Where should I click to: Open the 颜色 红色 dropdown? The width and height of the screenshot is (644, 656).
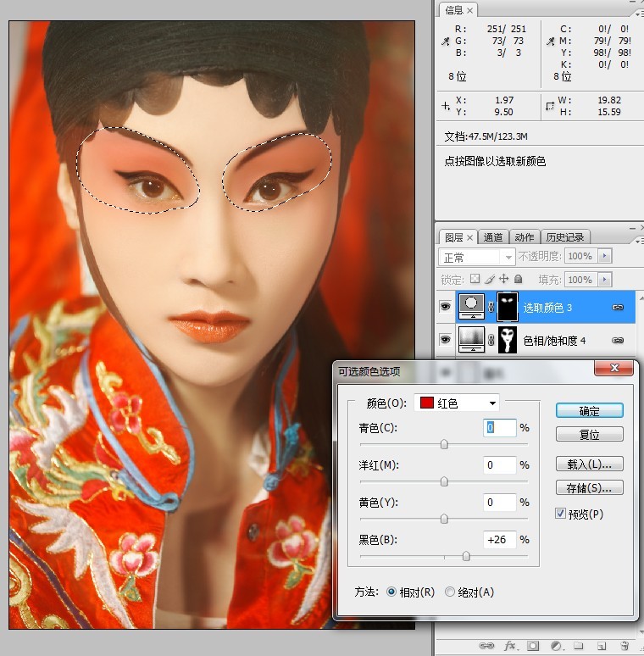(x=457, y=403)
